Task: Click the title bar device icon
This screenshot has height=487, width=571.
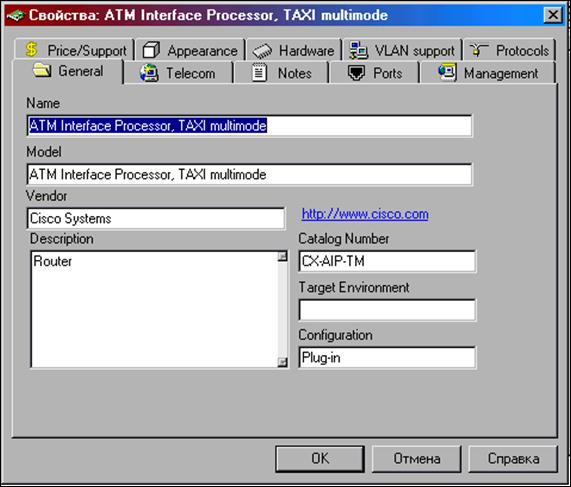Action: (x=15, y=15)
